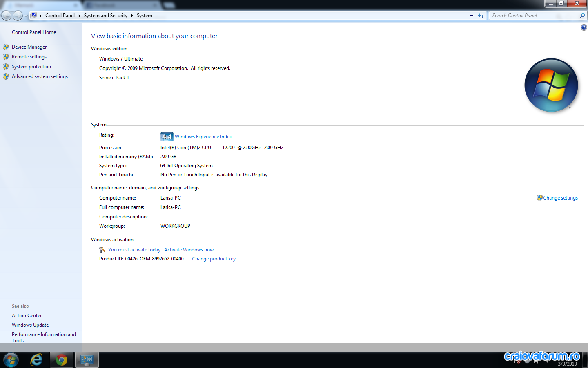Click the Change product key link
Image resolution: width=588 pixels, height=368 pixels.
(214, 259)
